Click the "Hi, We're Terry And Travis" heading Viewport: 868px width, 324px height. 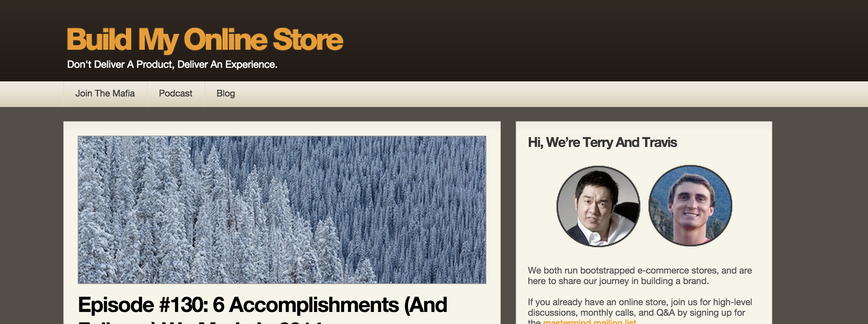click(602, 142)
